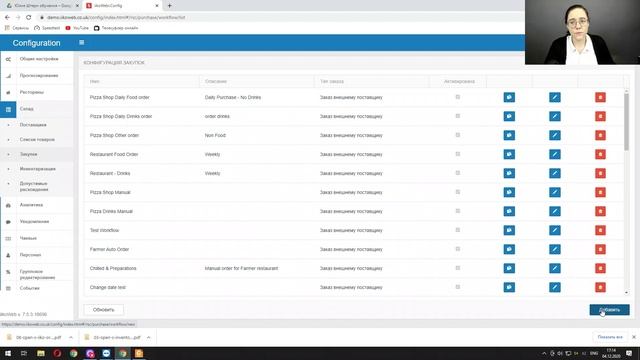Expand options for first downloaded PDF
Image resolution: width=640 pixels, height=360 pixels.
click(x=71, y=338)
